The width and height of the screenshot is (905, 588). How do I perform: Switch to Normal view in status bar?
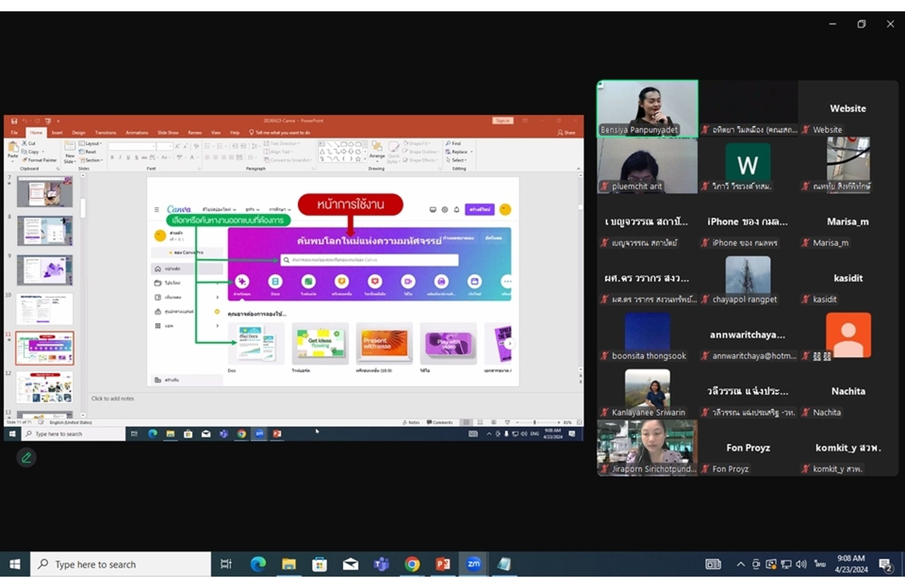[x=466, y=422]
